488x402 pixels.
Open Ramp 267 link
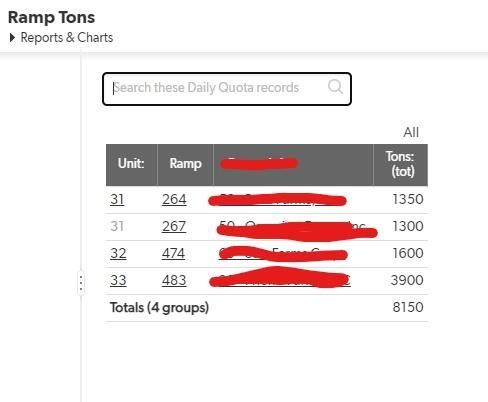coord(174,226)
